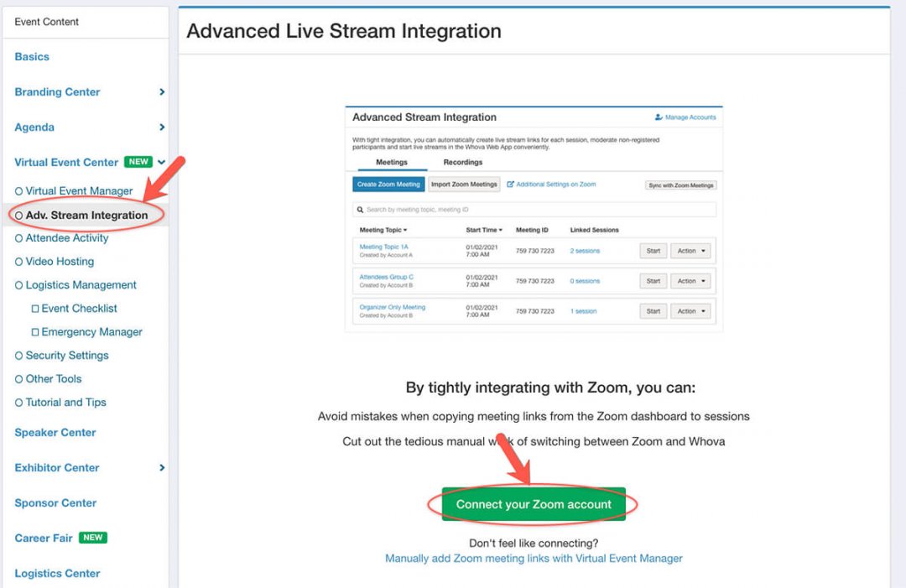Click the external-link icon beside Additional Settings on Zoom

pos(509,185)
